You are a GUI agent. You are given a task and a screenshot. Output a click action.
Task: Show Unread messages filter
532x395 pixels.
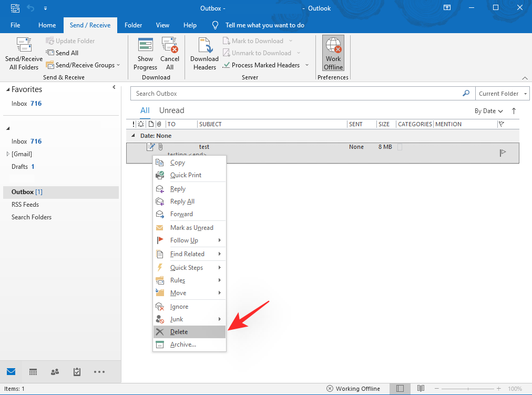172,110
